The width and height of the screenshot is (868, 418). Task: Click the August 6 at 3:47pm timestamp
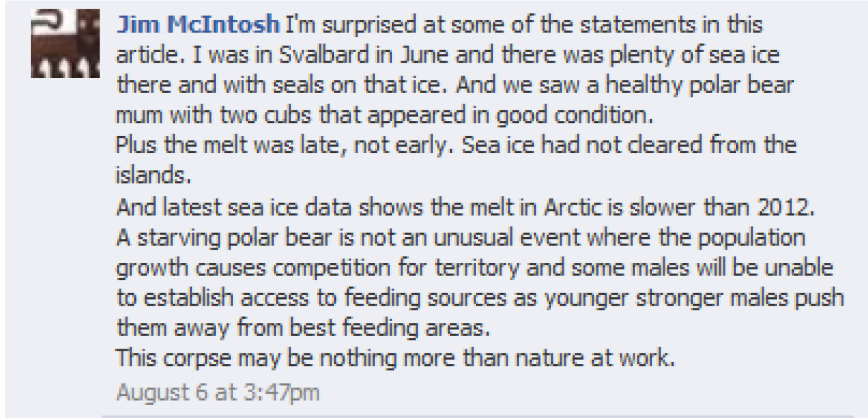pos(217,392)
